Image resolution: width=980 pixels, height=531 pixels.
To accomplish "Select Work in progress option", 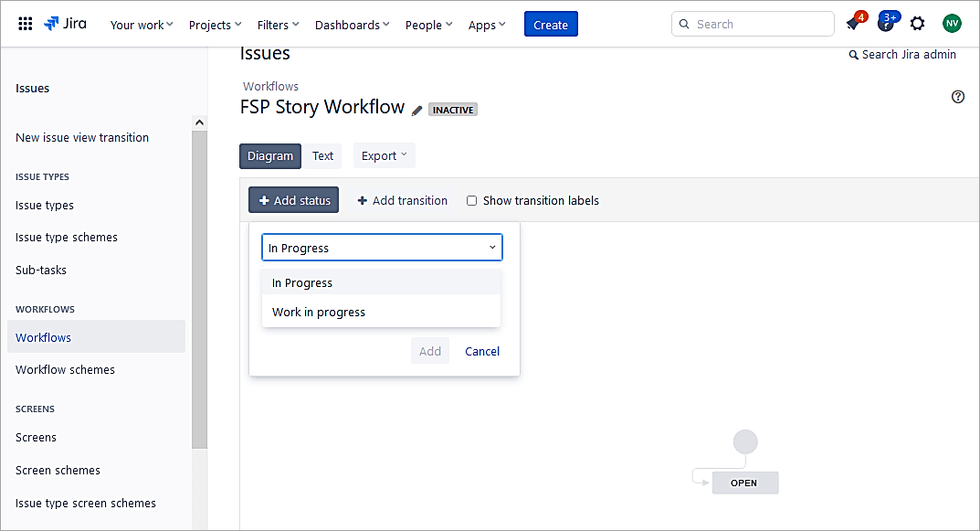I will pyautogui.click(x=319, y=313).
